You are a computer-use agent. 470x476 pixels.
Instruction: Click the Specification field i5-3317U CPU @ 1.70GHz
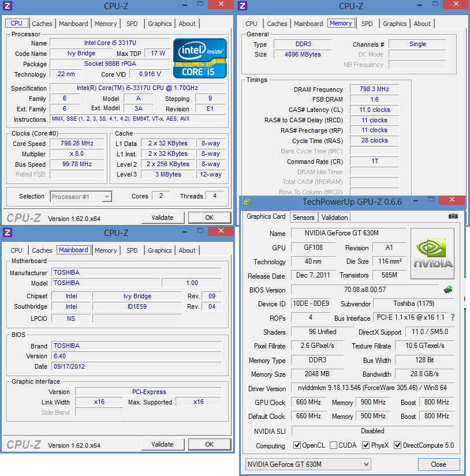coord(137,88)
